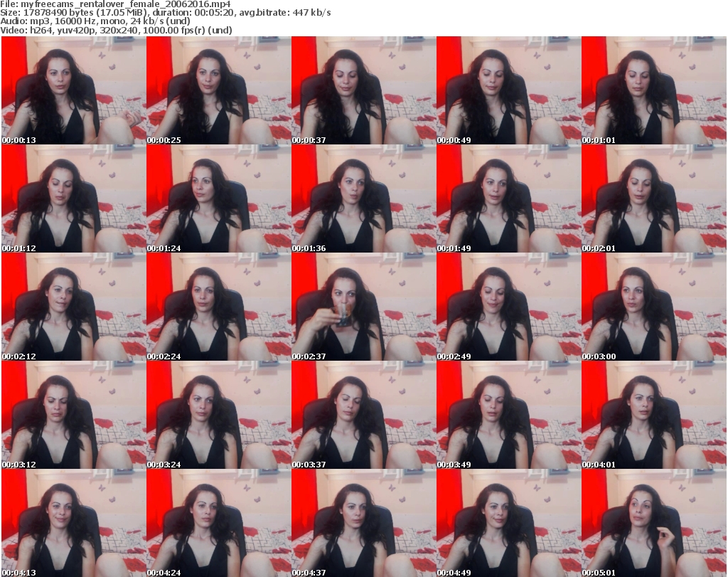The height and width of the screenshot is (577, 728).
Task: Select the thumbnail frame stamped 00:04:13
Action: [74, 524]
